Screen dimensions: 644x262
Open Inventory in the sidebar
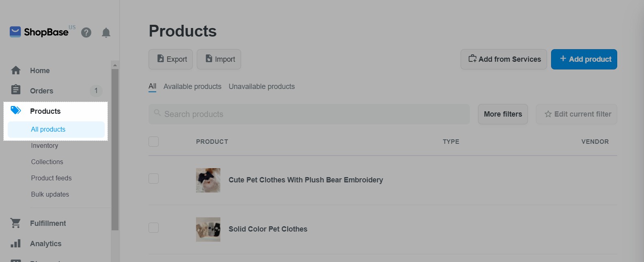45,145
